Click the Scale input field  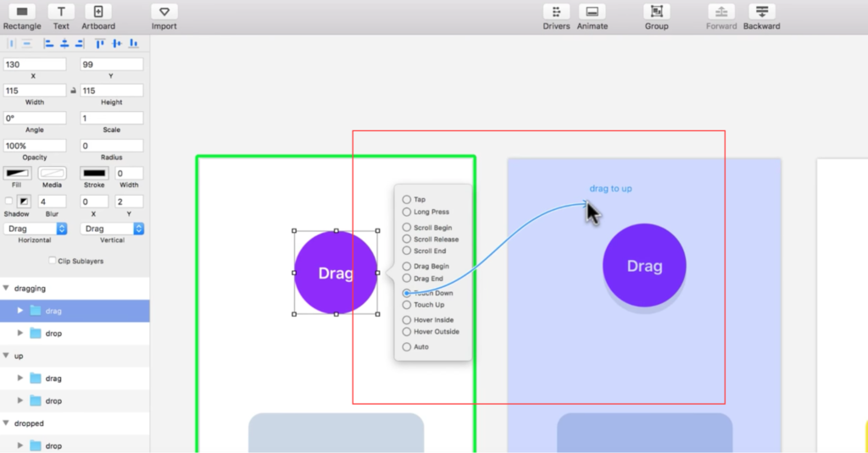tap(111, 118)
